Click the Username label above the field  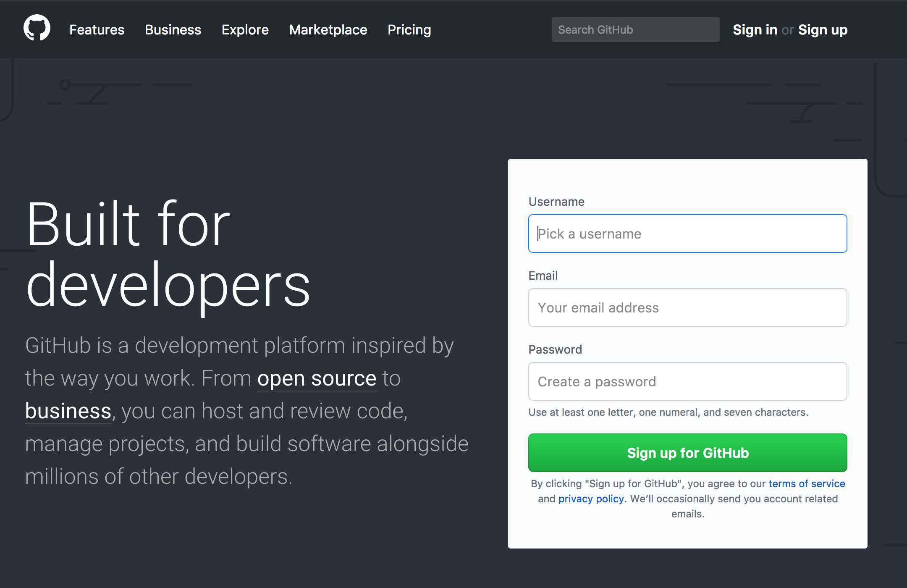pos(556,202)
